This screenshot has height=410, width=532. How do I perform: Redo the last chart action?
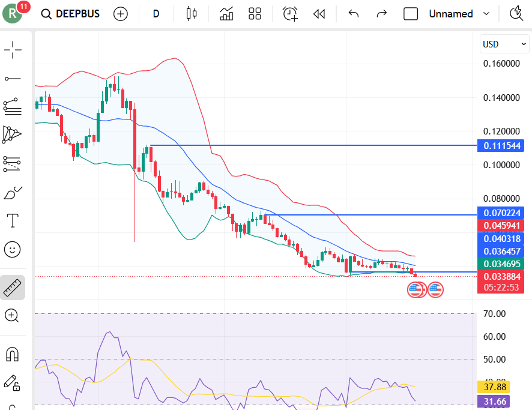[381, 13]
